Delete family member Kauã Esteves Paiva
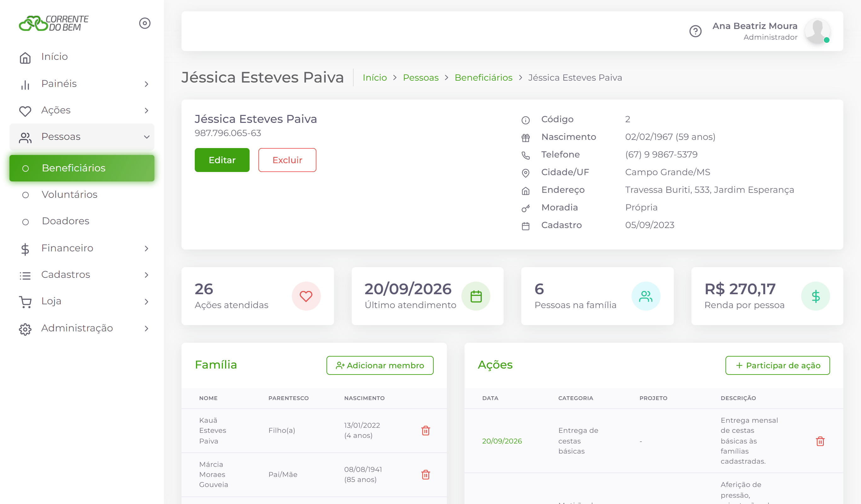 point(426,431)
